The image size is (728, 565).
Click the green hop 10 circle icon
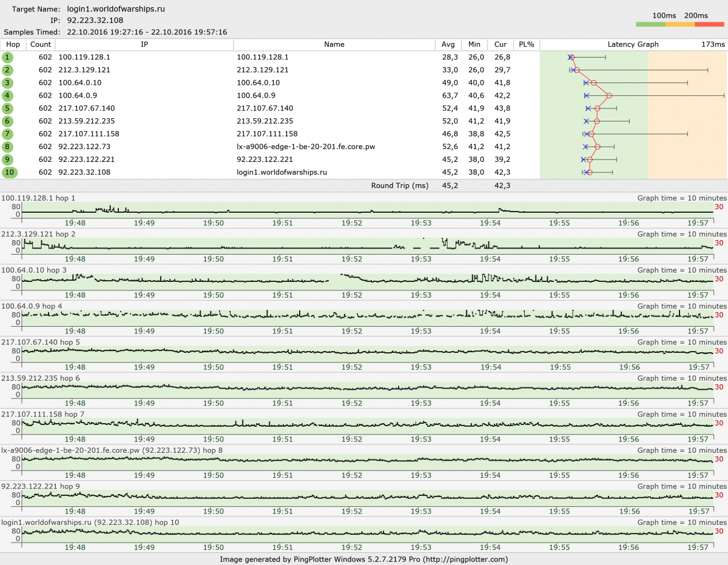tap(9, 172)
